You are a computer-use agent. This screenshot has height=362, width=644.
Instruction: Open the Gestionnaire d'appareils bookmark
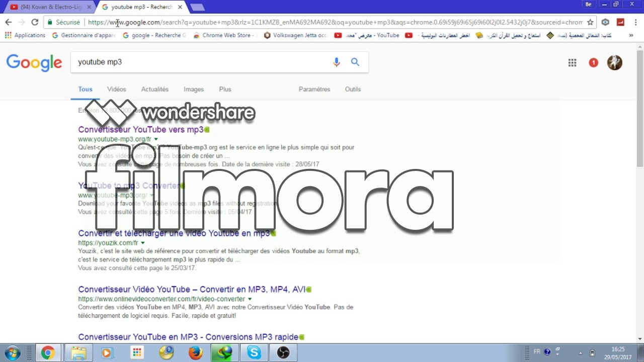click(84, 35)
